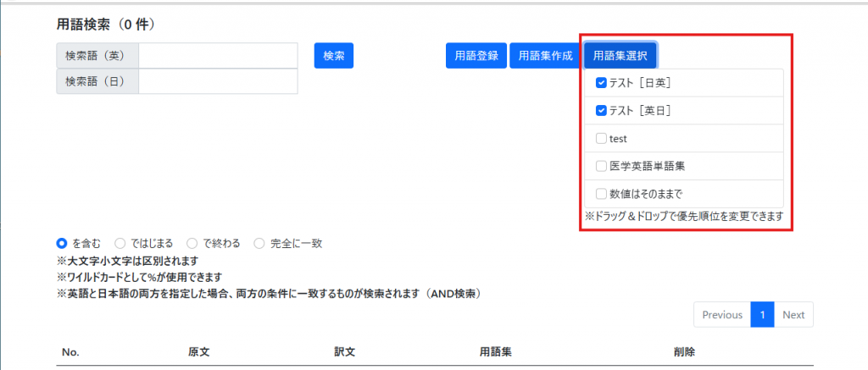The height and width of the screenshot is (370, 868).
Task: Uncheck the テスト［日英］ glossary checkbox
Action: 601,83
